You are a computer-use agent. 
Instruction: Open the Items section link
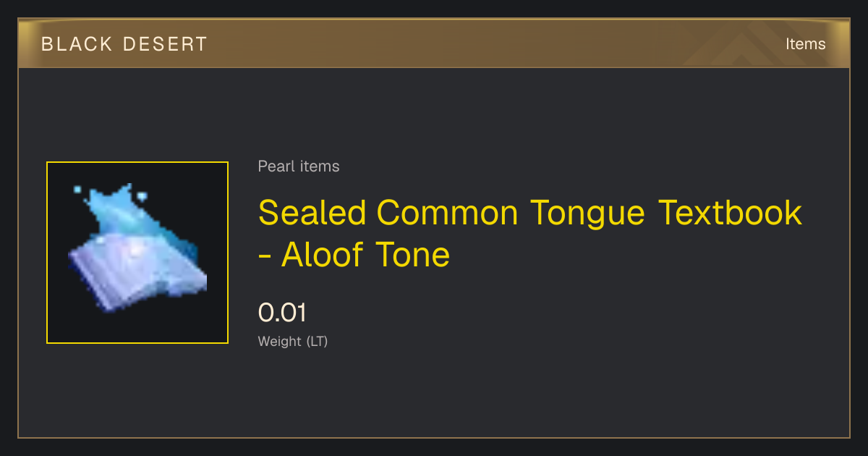(x=805, y=44)
